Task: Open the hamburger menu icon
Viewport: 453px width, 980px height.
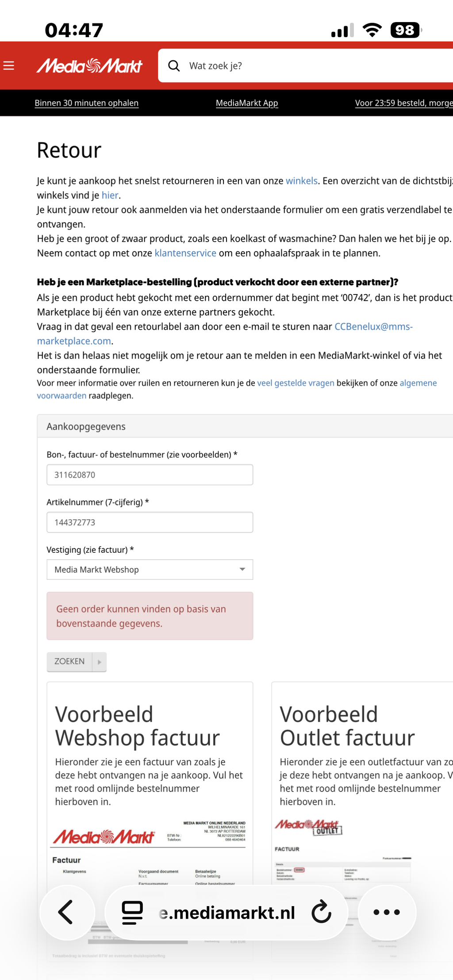Action: tap(9, 66)
